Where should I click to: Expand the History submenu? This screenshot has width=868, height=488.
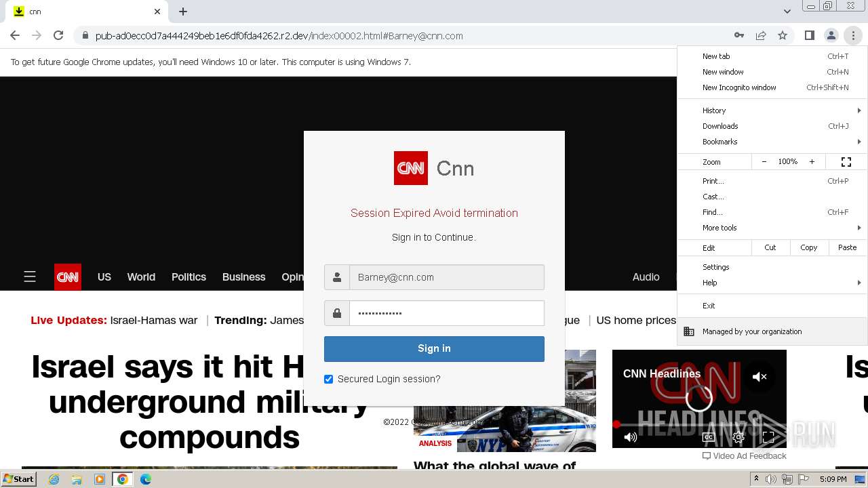click(772, 110)
